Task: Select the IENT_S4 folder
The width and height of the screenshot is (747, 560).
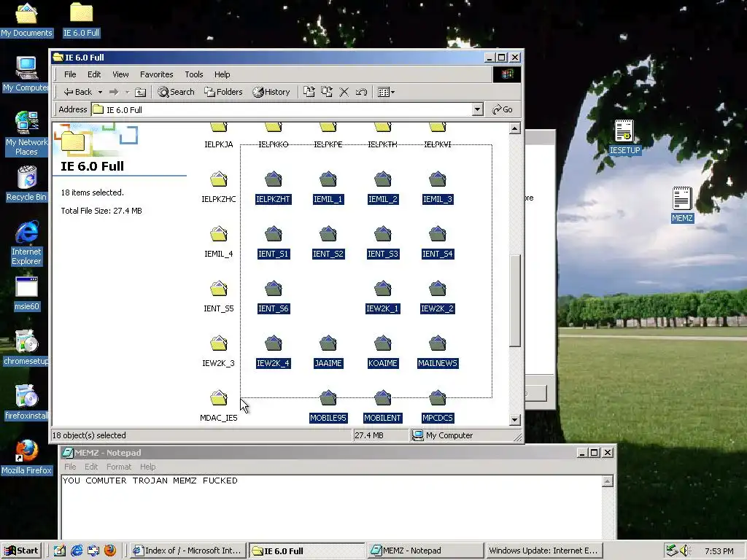Action: point(438,241)
